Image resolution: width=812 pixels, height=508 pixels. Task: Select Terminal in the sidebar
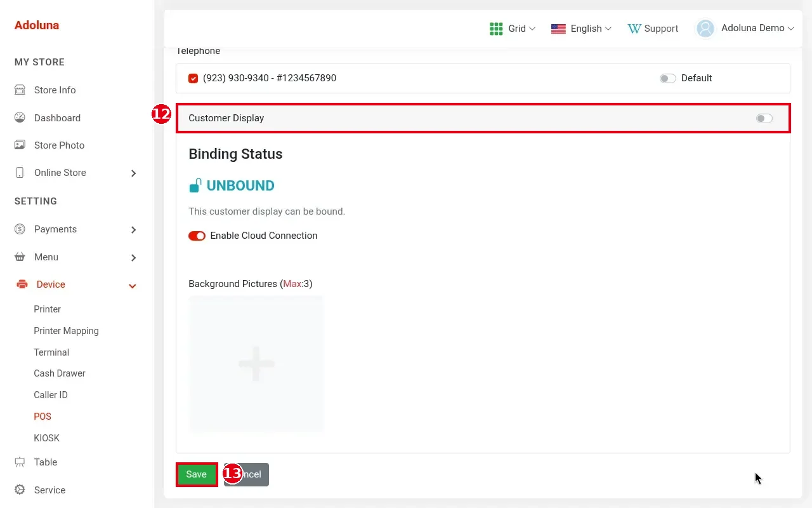tap(51, 352)
